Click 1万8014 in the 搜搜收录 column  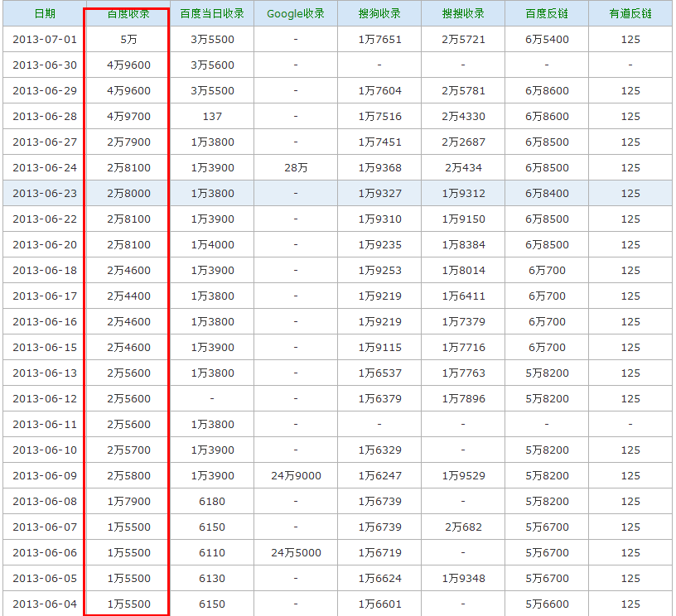pyautogui.click(x=463, y=271)
